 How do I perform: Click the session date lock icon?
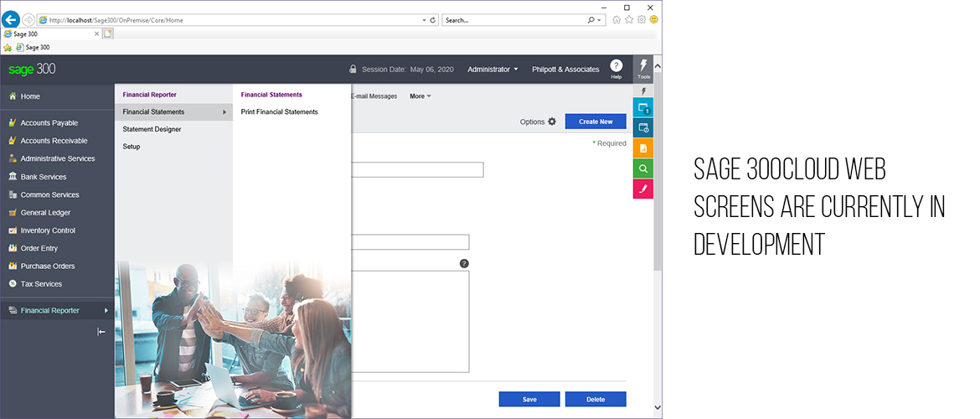[x=353, y=69]
